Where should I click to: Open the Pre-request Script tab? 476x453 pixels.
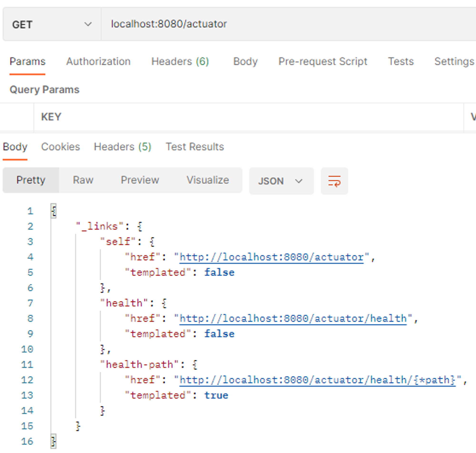click(x=322, y=61)
